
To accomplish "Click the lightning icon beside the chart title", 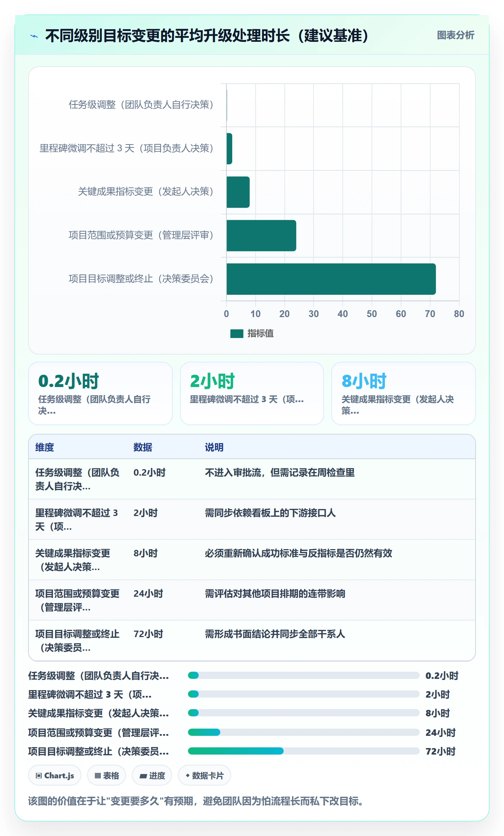I will coord(34,36).
